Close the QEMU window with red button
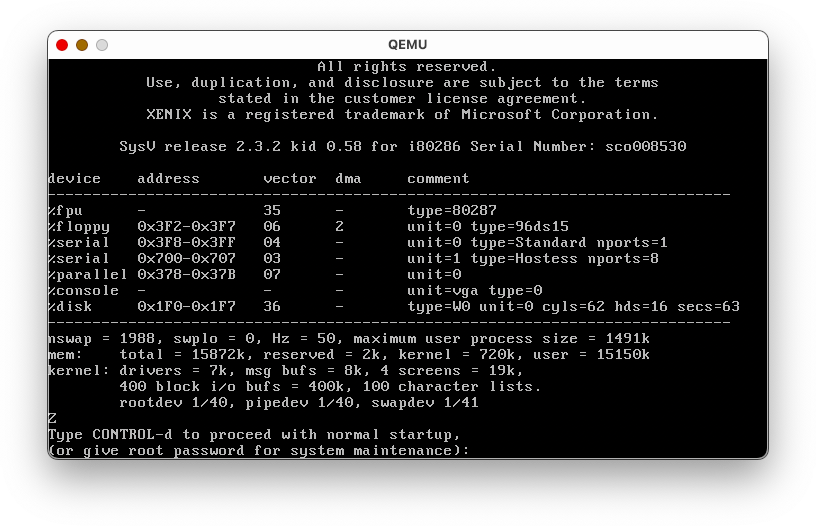The width and height of the screenshot is (816, 526). [62, 45]
